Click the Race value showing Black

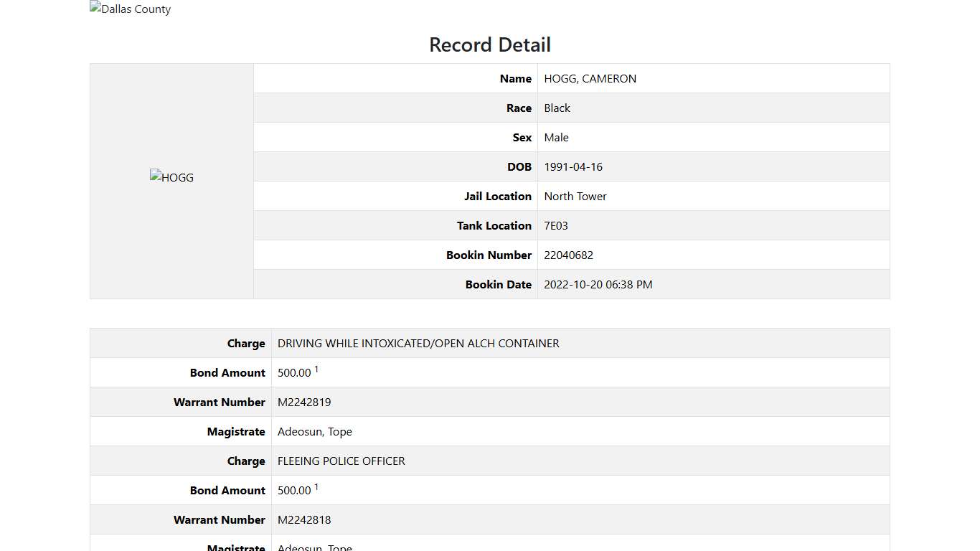pos(557,108)
